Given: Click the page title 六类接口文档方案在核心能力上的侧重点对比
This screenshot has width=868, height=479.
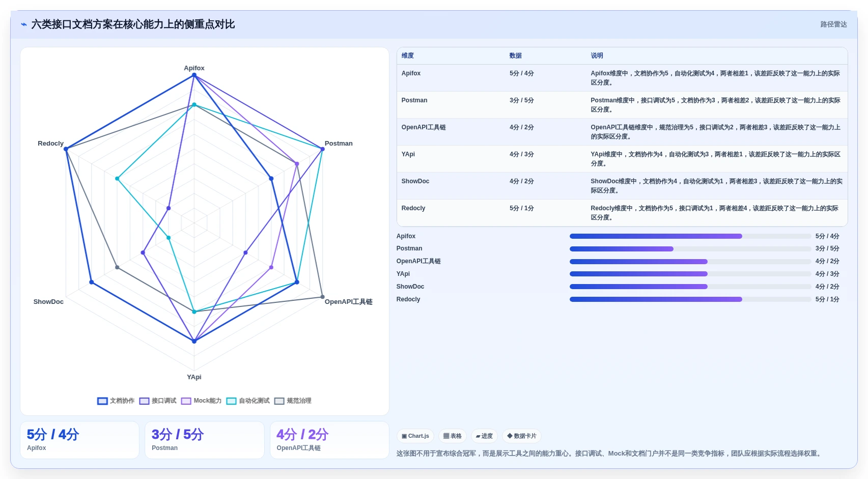Looking at the screenshot, I should (133, 24).
